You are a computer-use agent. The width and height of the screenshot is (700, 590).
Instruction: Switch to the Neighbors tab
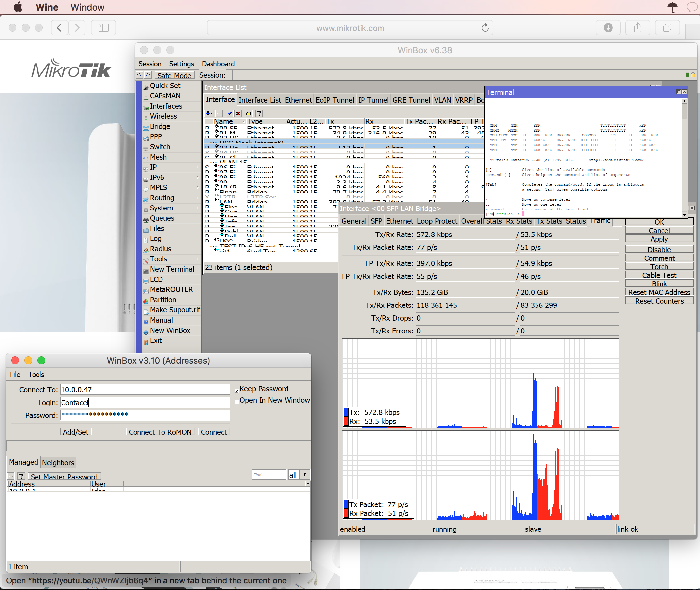[58, 463]
